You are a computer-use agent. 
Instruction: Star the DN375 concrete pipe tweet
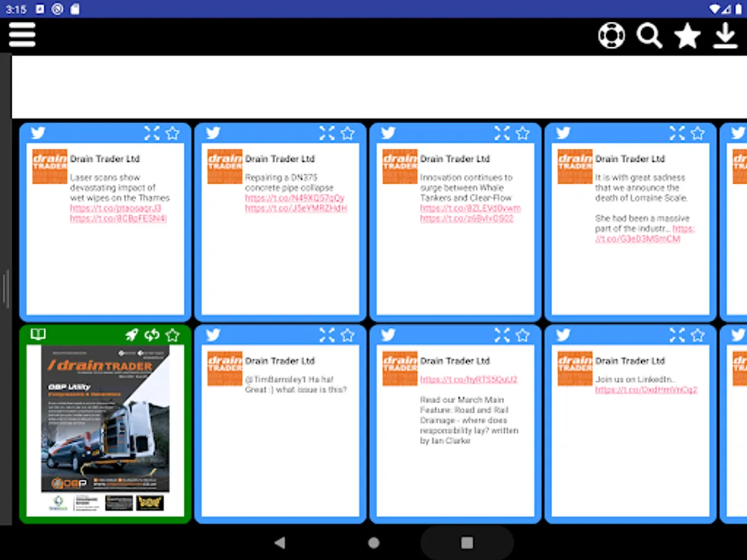point(347,133)
